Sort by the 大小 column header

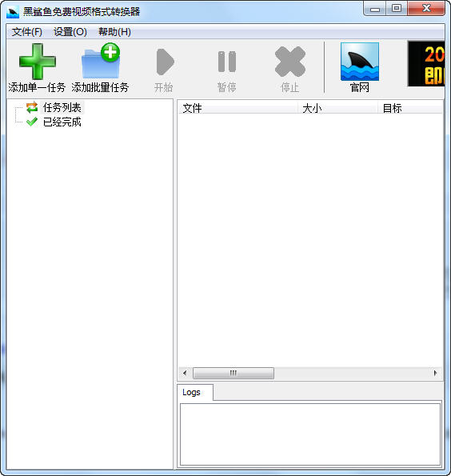tap(337, 108)
